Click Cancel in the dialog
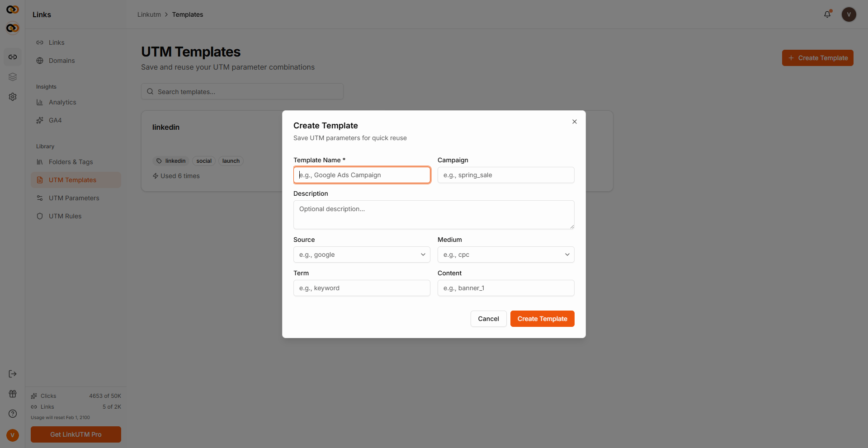 pyautogui.click(x=489, y=319)
